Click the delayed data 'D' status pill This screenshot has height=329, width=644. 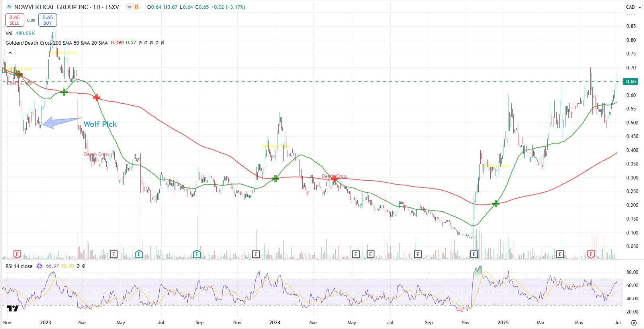(137, 7)
